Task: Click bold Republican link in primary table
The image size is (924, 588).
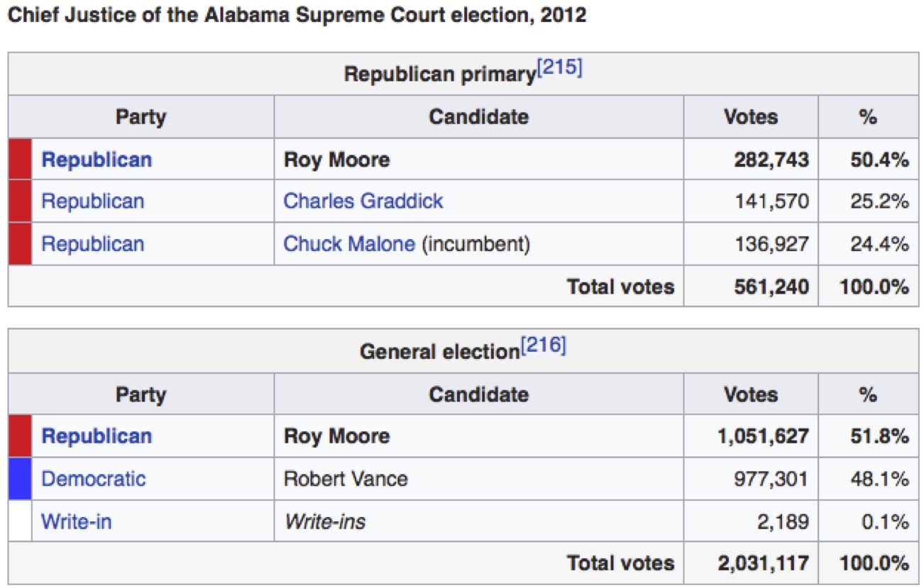Action: coord(97,160)
